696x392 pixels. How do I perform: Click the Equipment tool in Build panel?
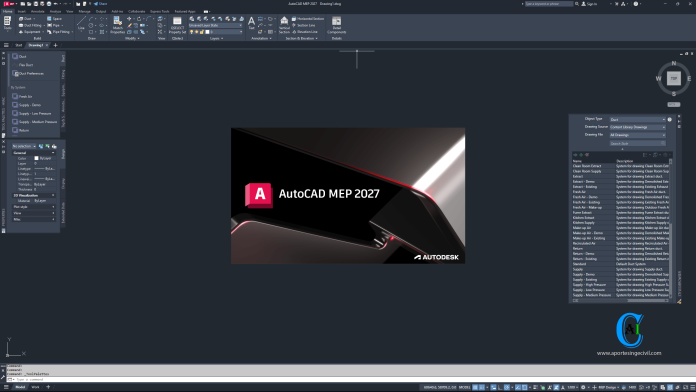[30, 32]
